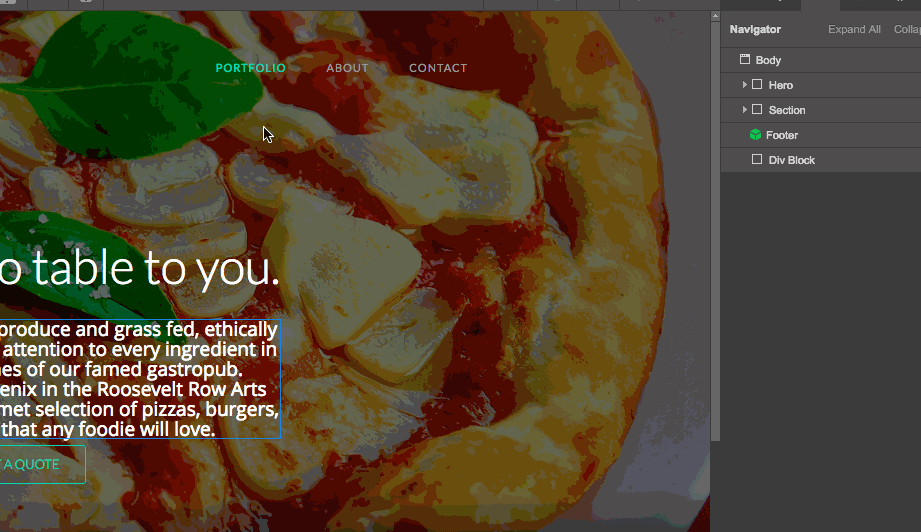Screen dimensions: 921x532
Task: Open the PORTFOLIO nav link
Action: tap(250, 68)
